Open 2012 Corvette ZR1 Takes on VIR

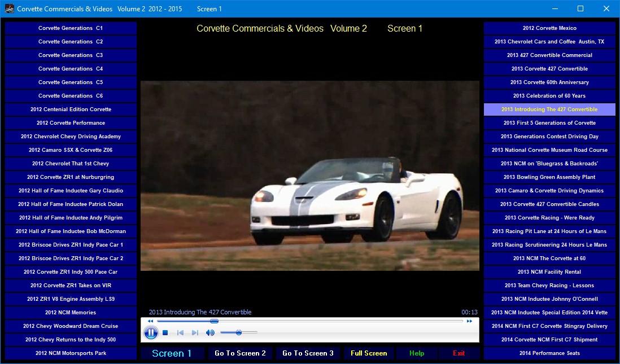tap(71, 286)
